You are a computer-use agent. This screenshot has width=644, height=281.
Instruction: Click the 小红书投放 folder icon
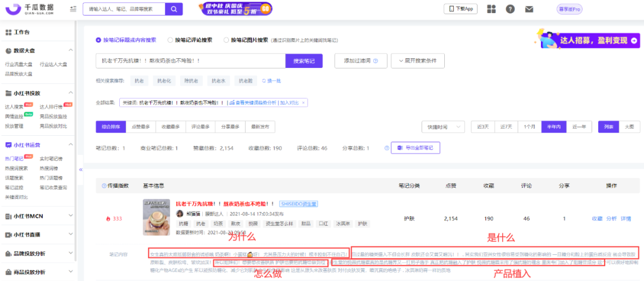pyautogui.click(x=8, y=93)
